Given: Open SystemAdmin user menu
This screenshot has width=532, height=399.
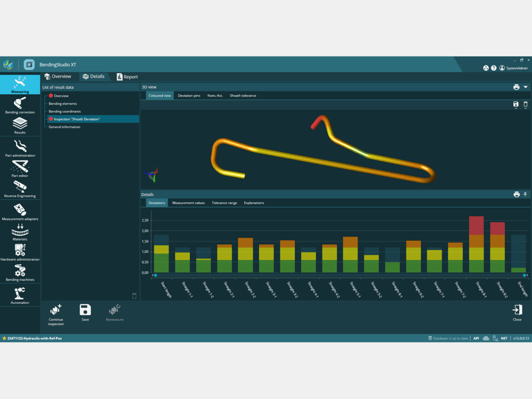Looking at the screenshot, I should (x=514, y=68).
